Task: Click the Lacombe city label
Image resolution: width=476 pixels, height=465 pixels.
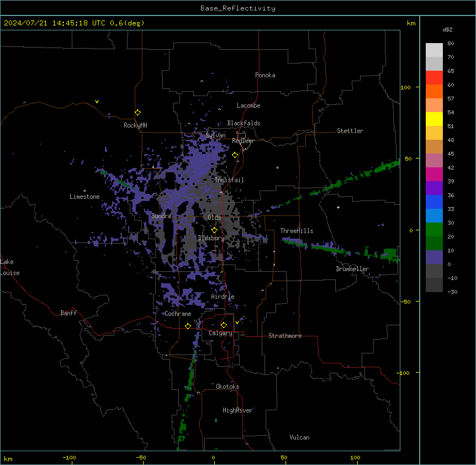Action: [x=248, y=105]
